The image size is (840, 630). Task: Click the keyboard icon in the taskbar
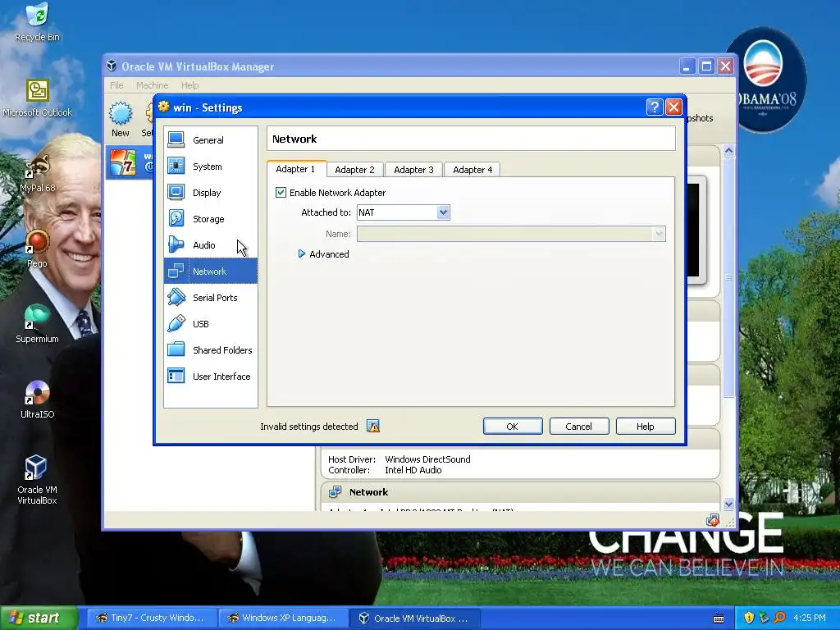tap(719, 619)
